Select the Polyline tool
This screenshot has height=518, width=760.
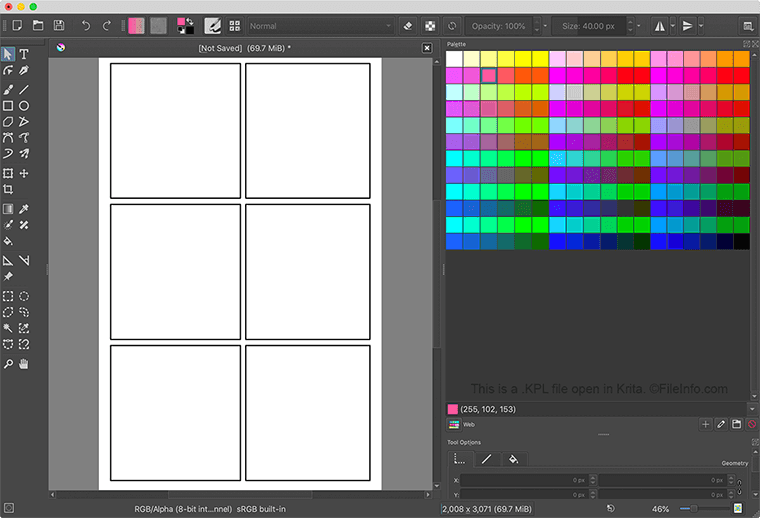(x=24, y=122)
